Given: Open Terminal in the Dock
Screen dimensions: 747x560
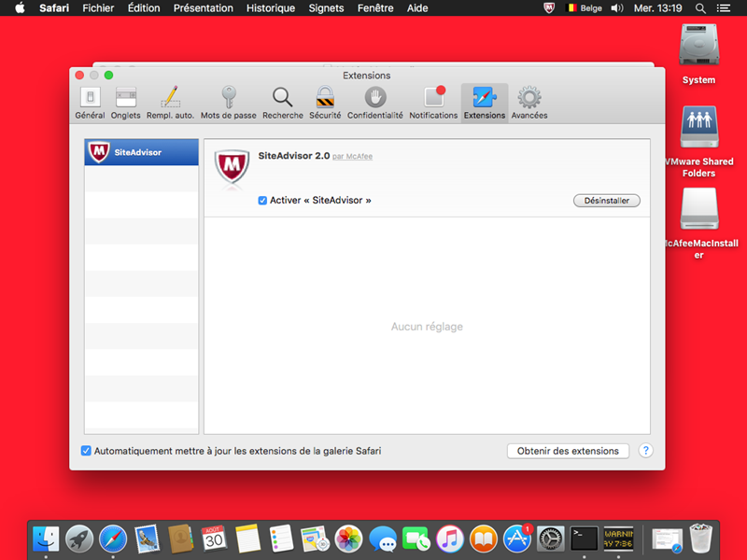Looking at the screenshot, I should point(585,539).
